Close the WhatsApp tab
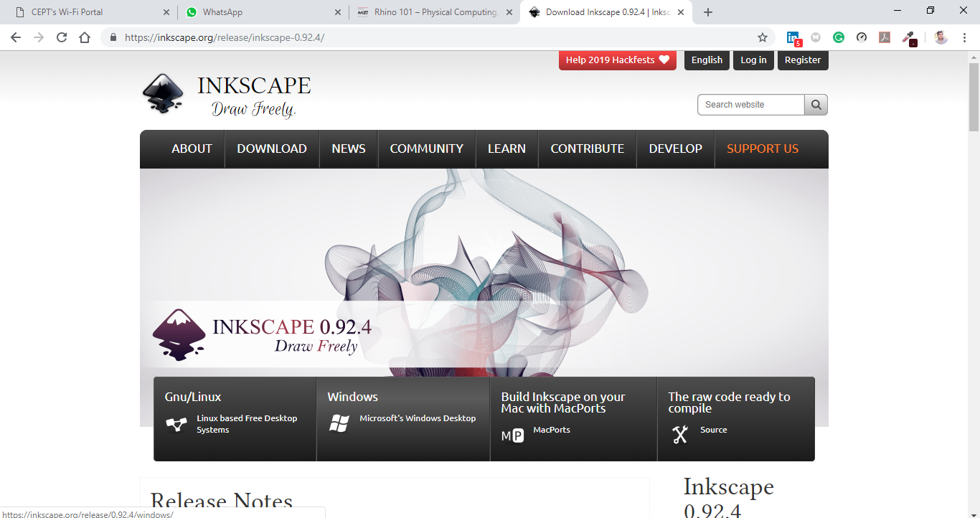This screenshot has width=980, height=518. pyautogui.click(x=339, y=12)
